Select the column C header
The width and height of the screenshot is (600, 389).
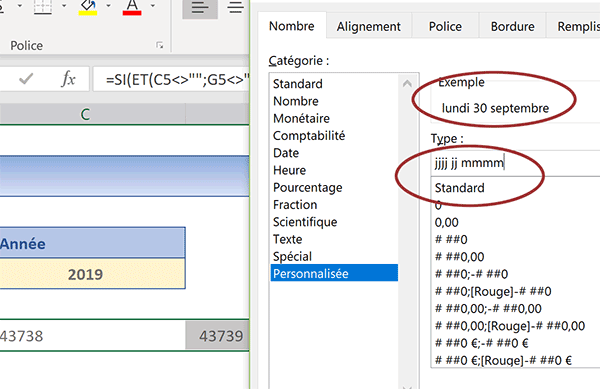coord(85,114)
